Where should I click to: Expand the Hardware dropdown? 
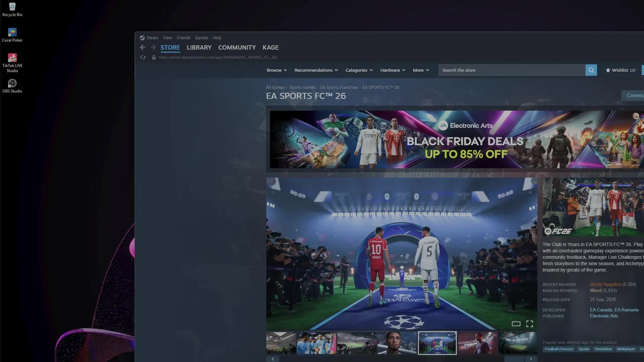(393, 70)
